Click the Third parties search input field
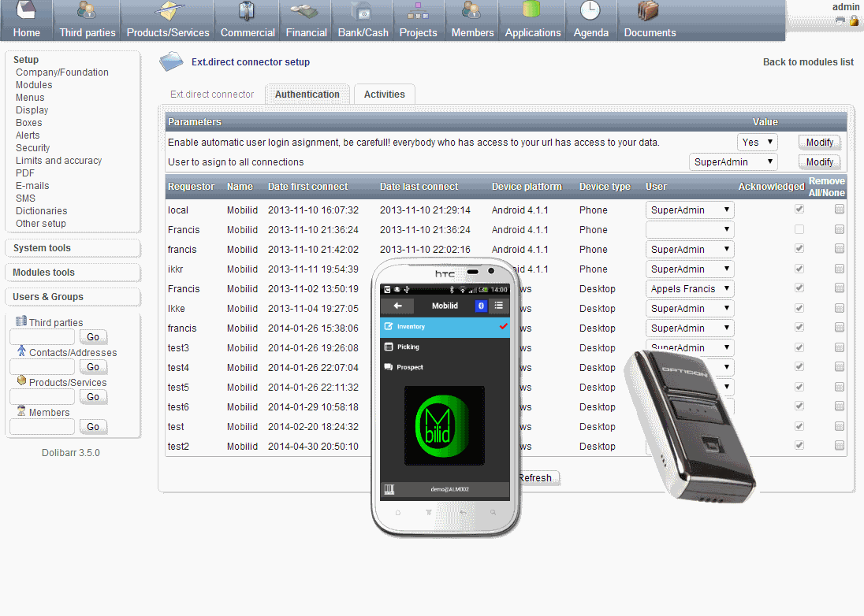The width and height of the screenshot is (864, 616). [42, 337]
